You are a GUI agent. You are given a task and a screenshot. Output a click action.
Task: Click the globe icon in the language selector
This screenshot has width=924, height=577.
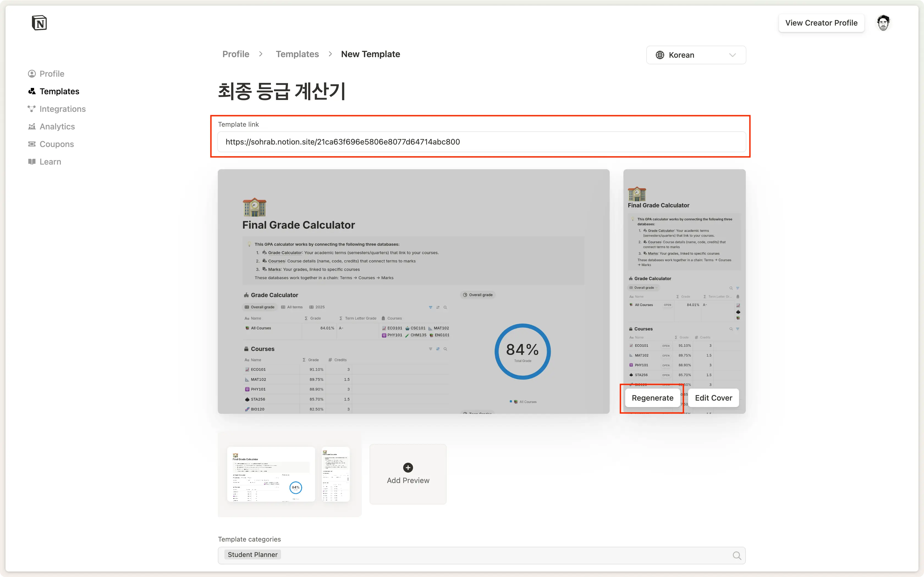point(660,55)
